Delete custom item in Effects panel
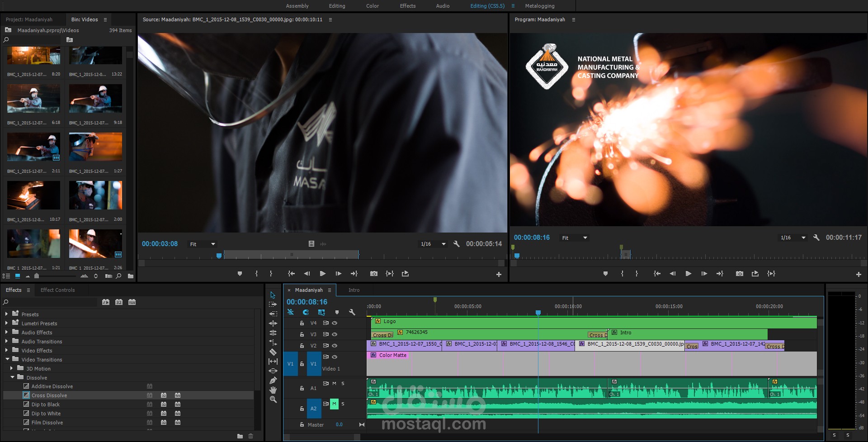This screenshot has width=868, height=442. pos(251,436)
